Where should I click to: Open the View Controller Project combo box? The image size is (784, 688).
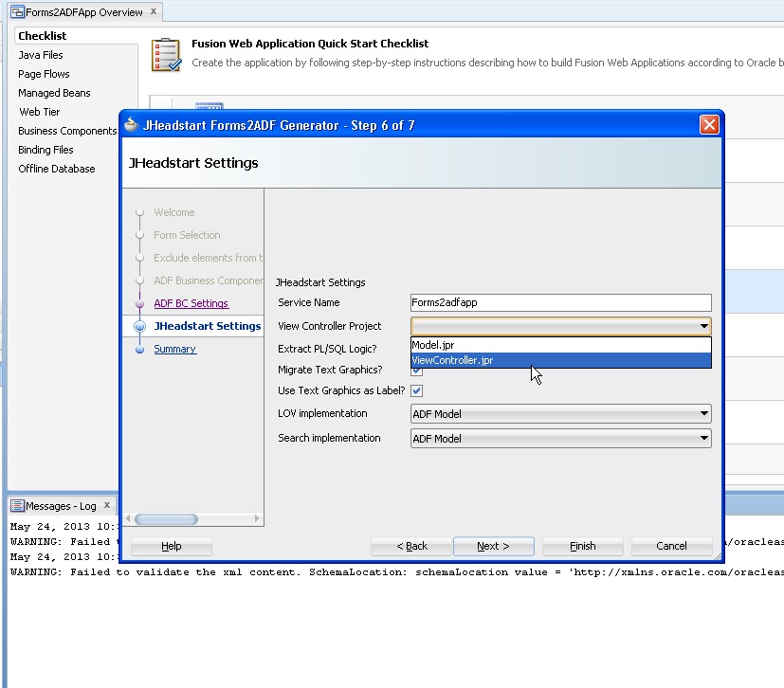tap(560, 326)
